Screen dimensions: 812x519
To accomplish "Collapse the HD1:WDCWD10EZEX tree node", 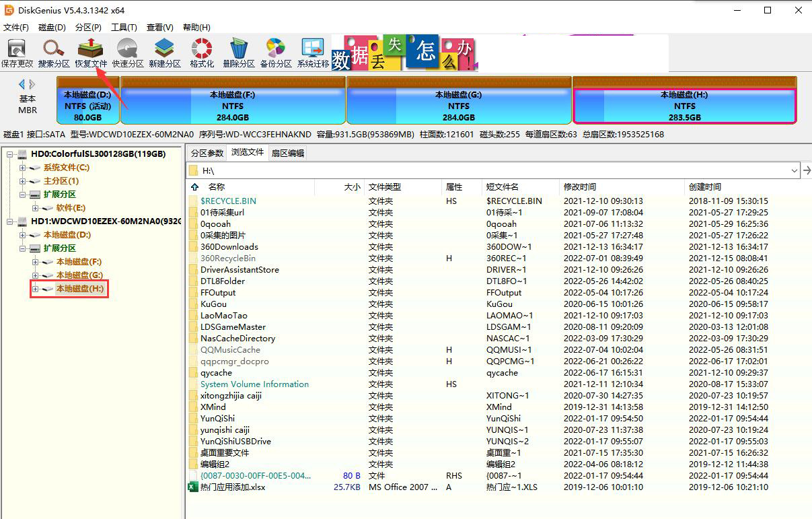I will coord(9,221).
